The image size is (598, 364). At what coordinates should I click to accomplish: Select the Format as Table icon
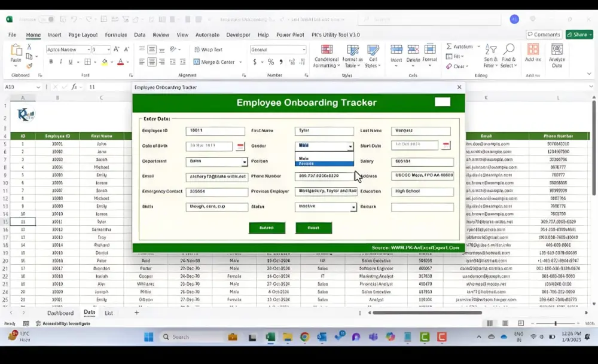coord(352,55)
